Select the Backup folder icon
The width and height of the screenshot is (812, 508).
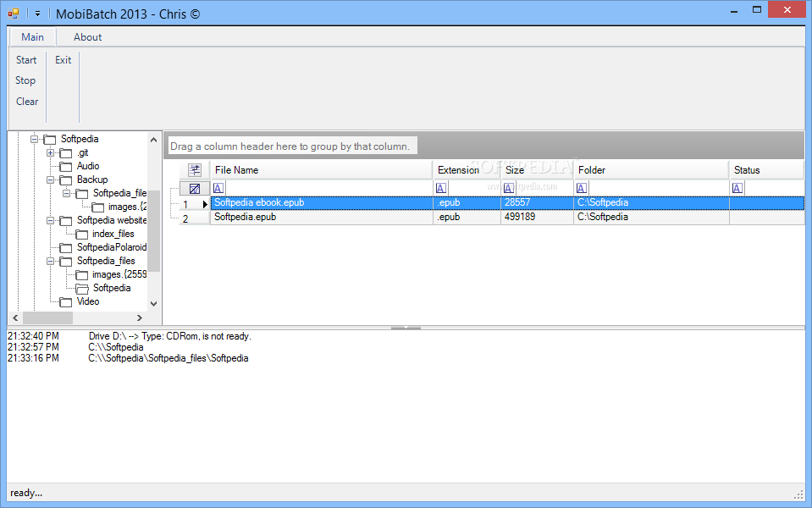(66, 180)
